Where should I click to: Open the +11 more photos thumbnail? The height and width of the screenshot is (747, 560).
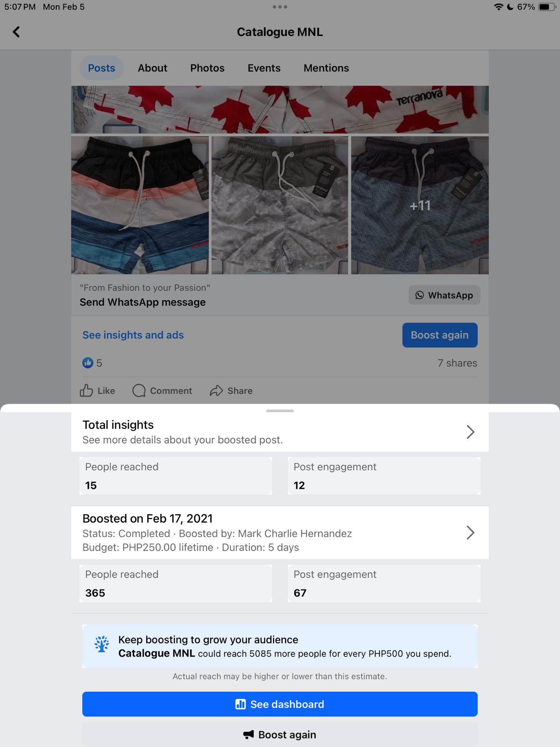click(420, 205)
